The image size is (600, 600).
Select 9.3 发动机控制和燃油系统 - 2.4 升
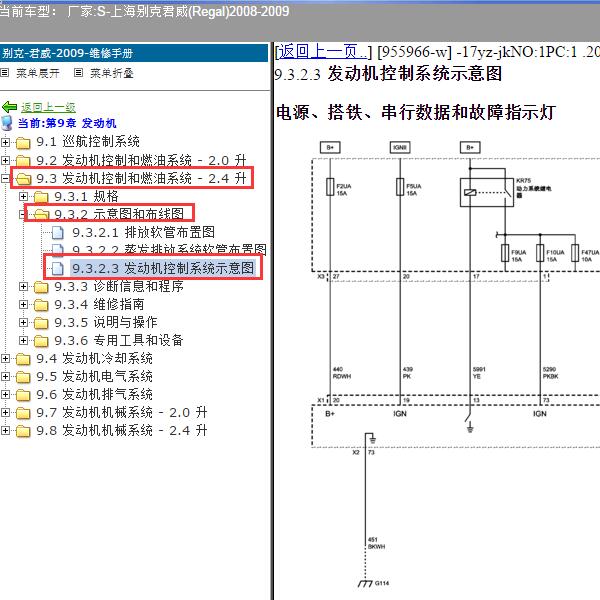pyautogui.click(x=141, y=178)
